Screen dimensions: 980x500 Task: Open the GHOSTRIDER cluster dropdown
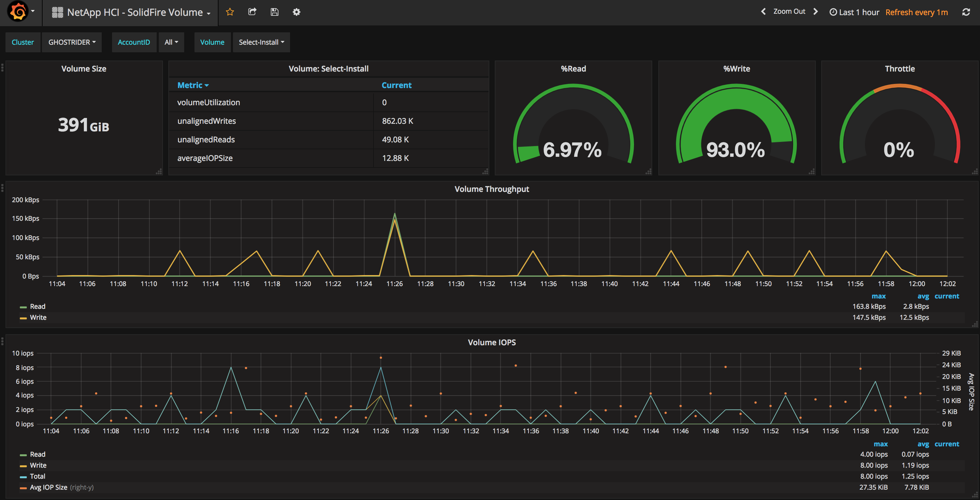click(x=71, y=42)
